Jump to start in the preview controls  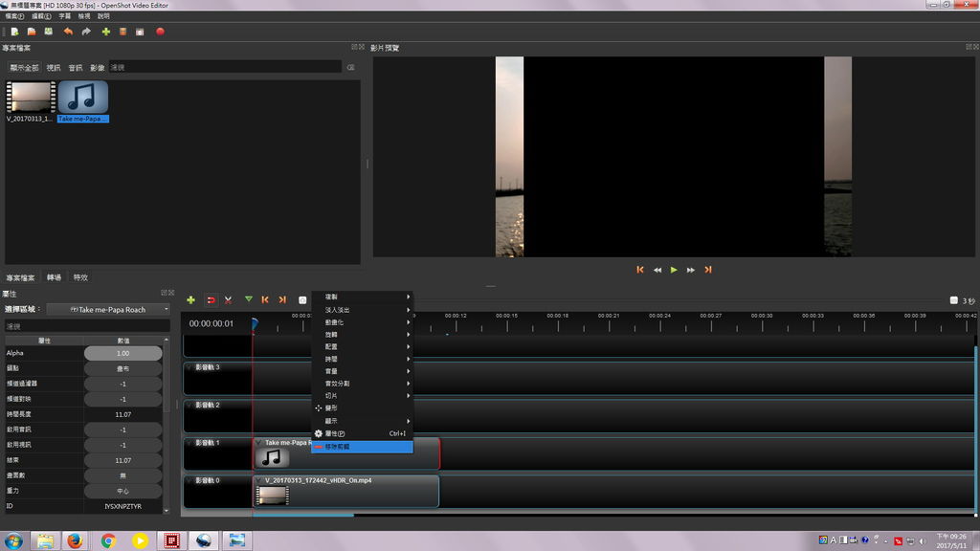tap(640, 270)
